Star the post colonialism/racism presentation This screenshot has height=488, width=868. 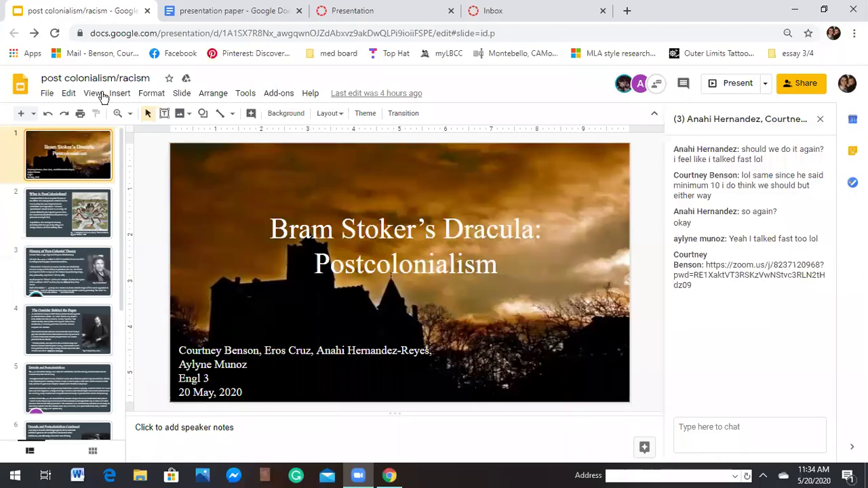[x=169, y=78]
